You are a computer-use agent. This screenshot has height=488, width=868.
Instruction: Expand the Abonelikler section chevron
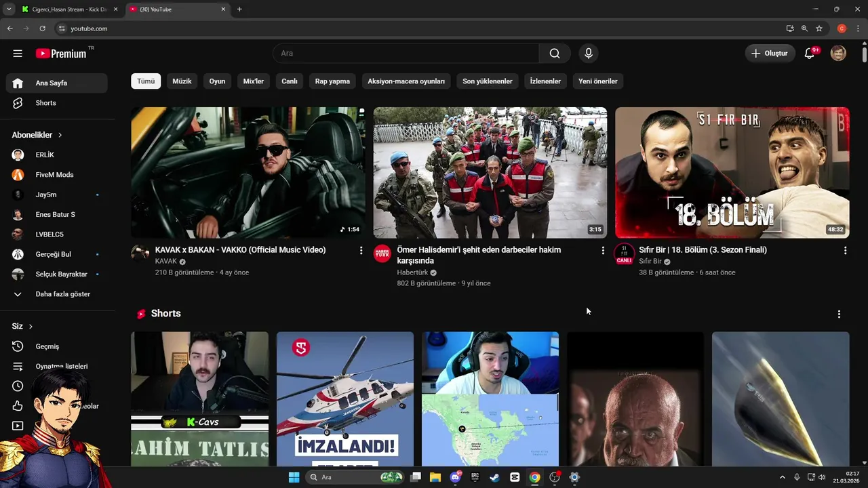60,136
